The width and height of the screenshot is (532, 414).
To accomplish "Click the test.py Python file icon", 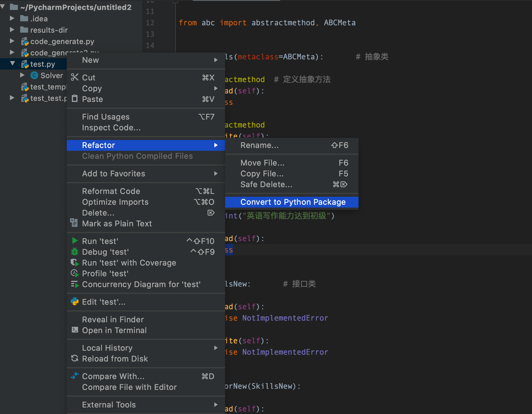I will (25, 64).
